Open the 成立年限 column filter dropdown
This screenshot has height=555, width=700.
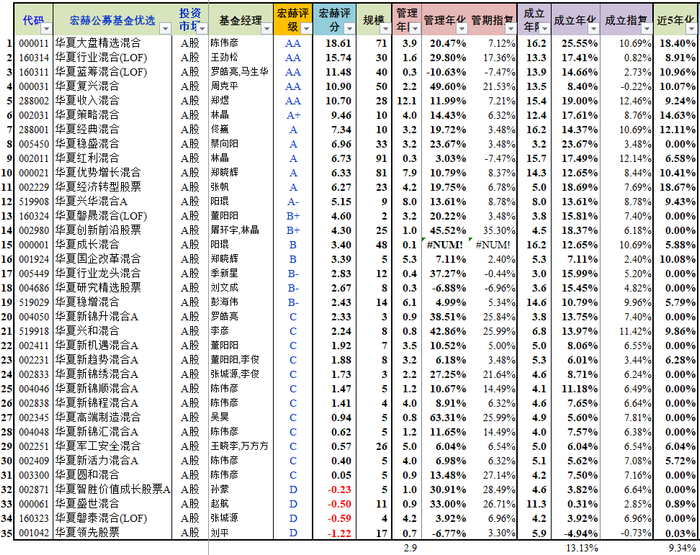tap(545, 29)
